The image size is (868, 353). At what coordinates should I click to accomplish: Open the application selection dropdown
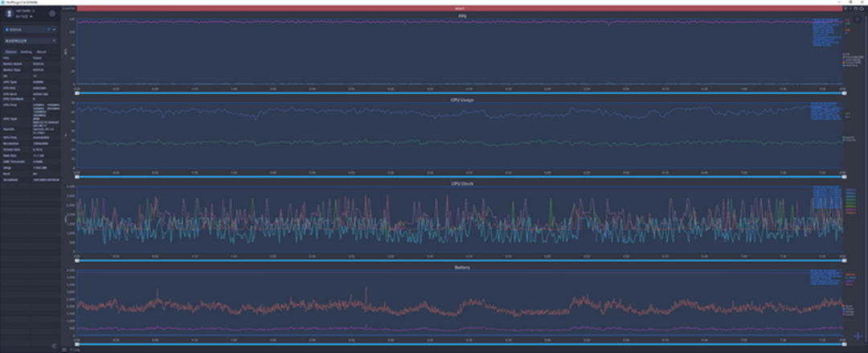pyautogui.click(x=31, y=40)
